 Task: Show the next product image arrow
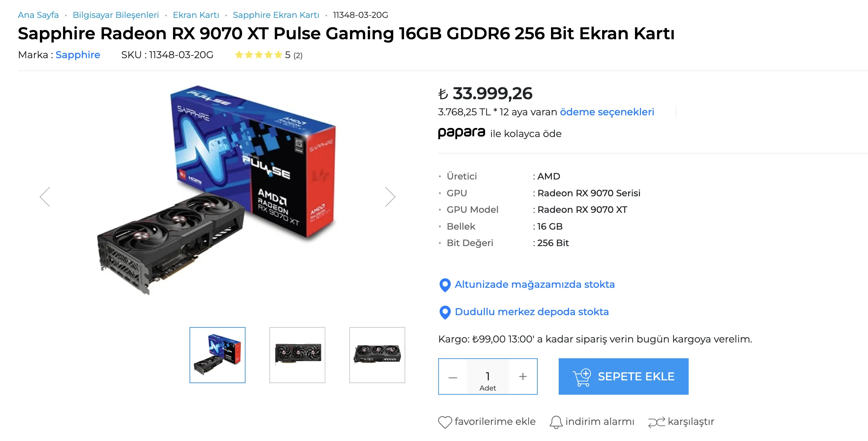[x=390, y=197]
